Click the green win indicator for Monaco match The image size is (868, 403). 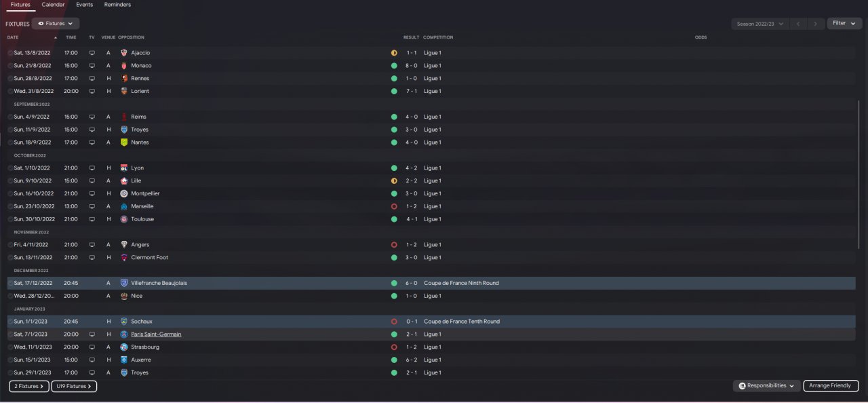(x=394, y=66)
